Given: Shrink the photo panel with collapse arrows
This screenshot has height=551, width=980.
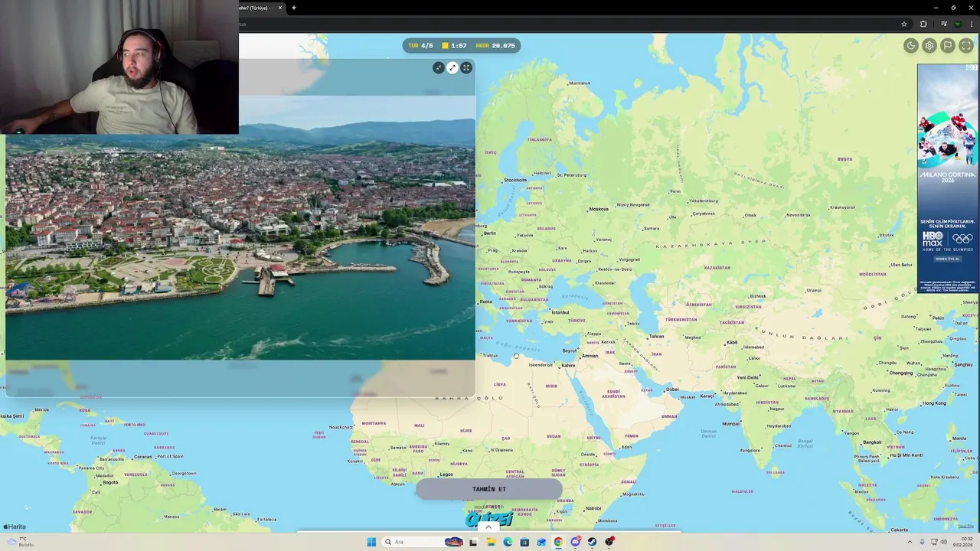Looking at the screenshot, I should [x=439, y=68].
